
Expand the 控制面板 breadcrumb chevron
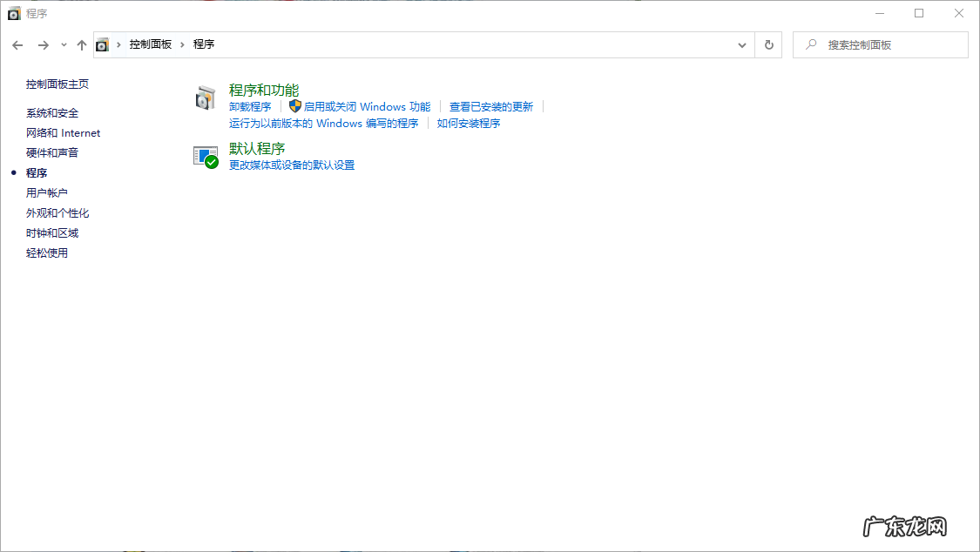pyautogui.click(x=181, y=44)
